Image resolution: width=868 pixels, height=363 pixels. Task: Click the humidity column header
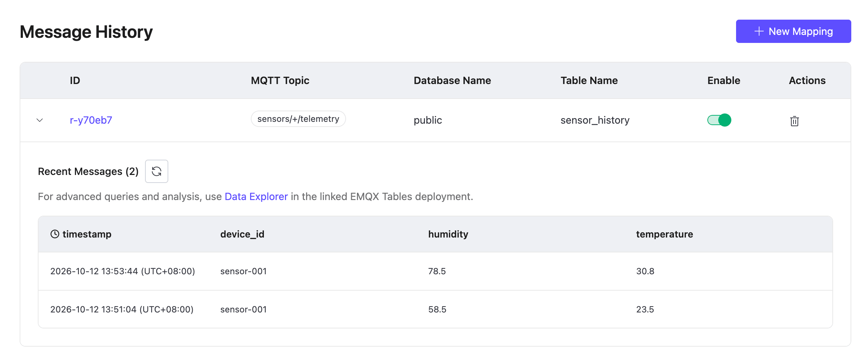(448, 234)
